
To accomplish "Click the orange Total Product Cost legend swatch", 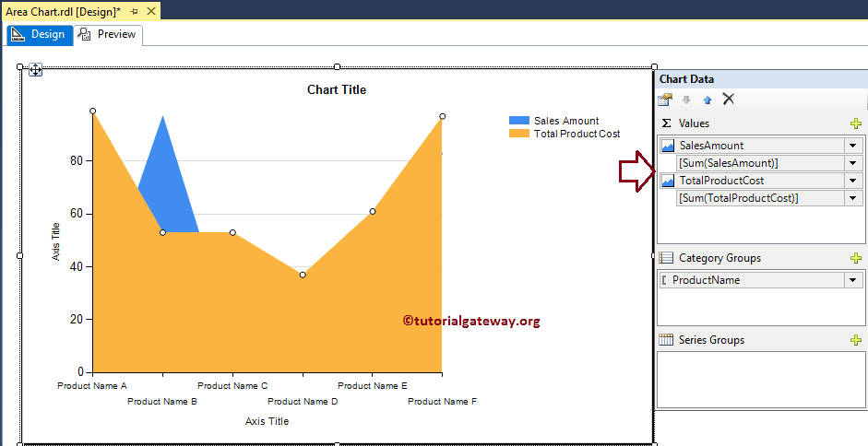I will coord(519,134).
